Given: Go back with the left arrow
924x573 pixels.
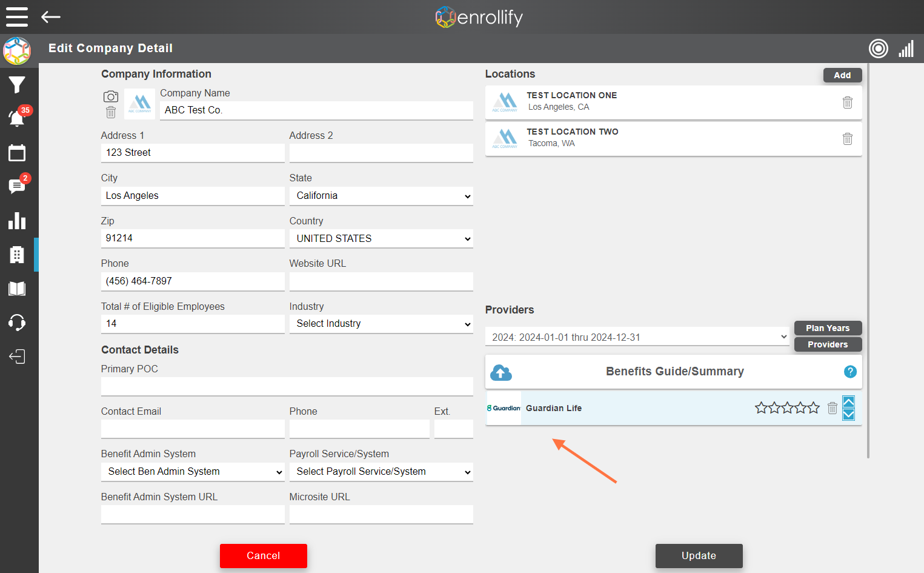Looking at the screenshot, I should 51,17.
